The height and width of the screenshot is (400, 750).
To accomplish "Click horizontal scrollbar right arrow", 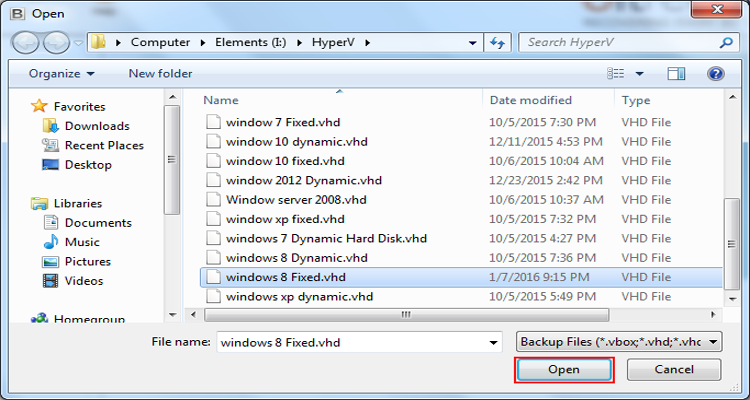I will pyautogui.click(x=713, y=315).
